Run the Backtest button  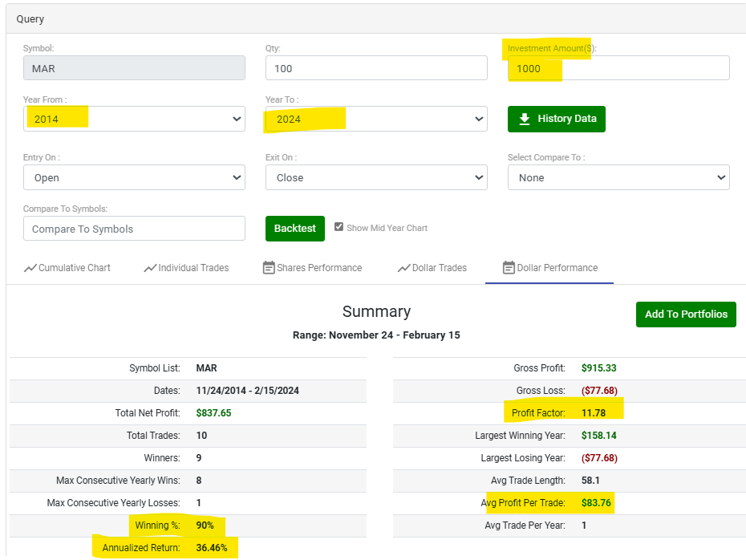click(295, 229)
